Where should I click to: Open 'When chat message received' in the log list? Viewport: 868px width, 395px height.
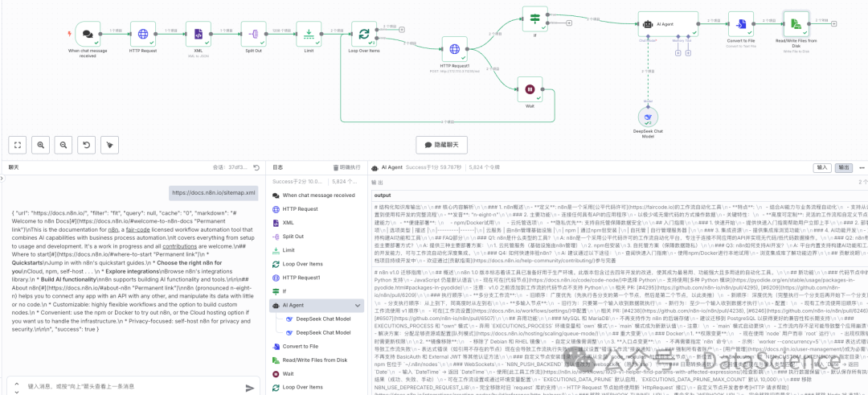coord(317,195)
